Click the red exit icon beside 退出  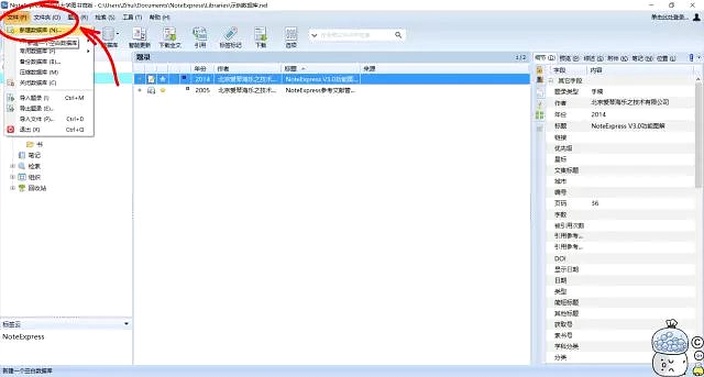coord(11,129)
